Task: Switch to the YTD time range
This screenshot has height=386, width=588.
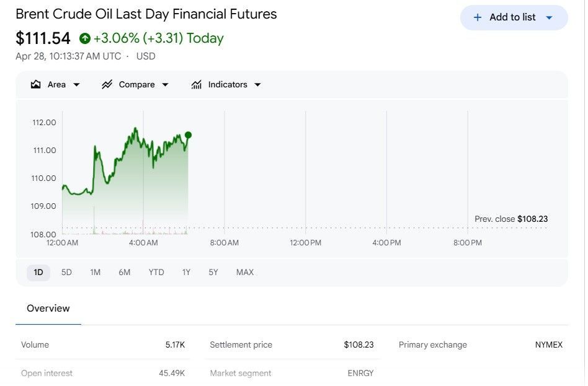Action: tap(156, 272)
